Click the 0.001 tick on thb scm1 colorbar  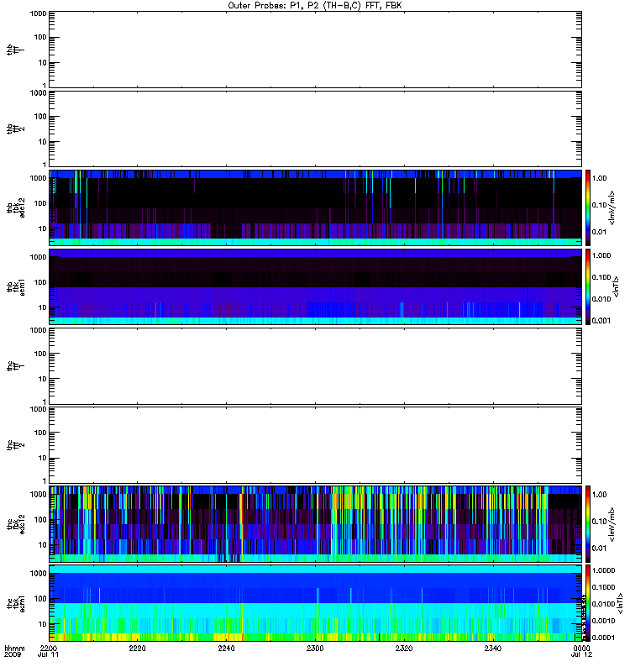[601, 321]
